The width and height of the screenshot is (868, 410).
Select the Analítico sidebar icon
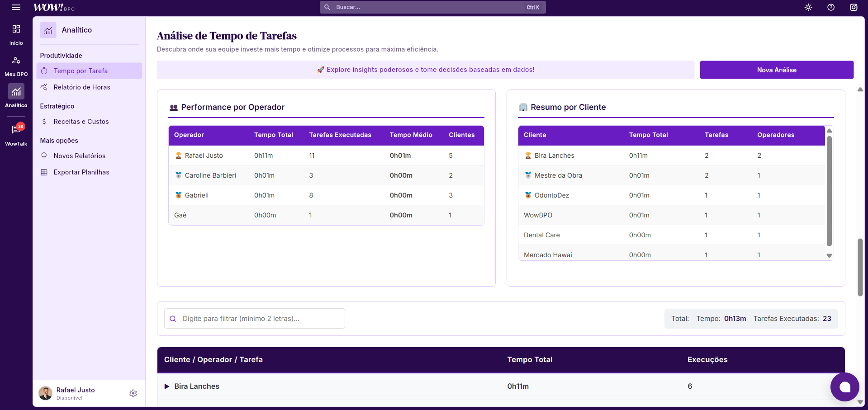pyautogui.click(x=16, y=96)
